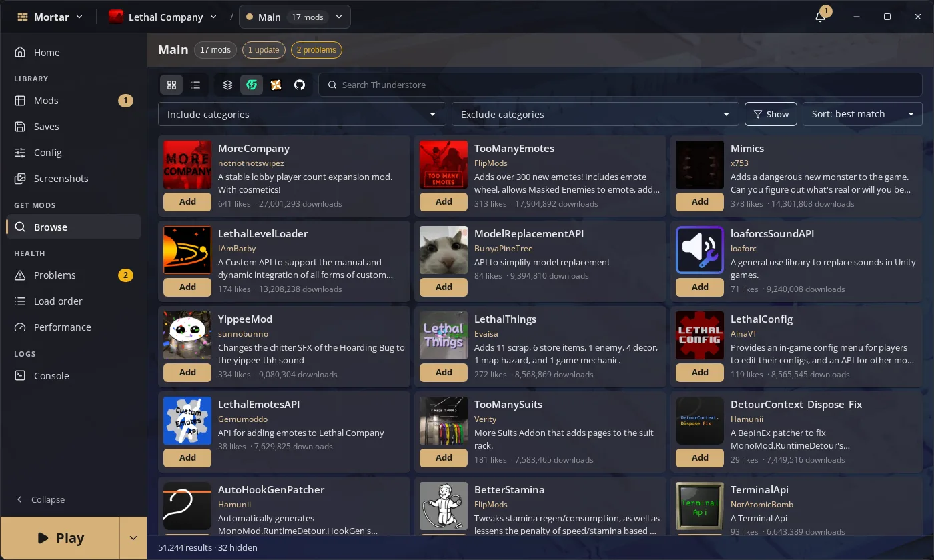Open the Sort: best match dropdown
934x560 pixels.
point(863,114)
